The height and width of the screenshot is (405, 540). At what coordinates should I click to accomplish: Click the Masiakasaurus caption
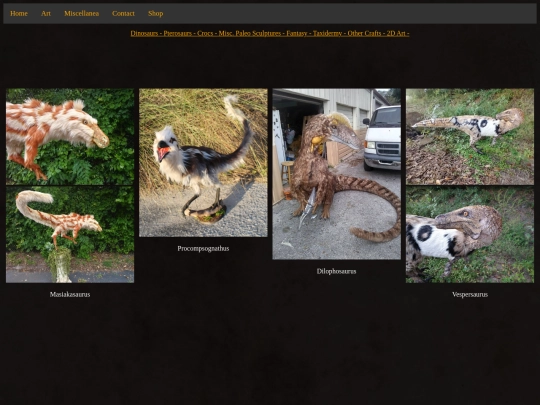(x=70, y=294)
